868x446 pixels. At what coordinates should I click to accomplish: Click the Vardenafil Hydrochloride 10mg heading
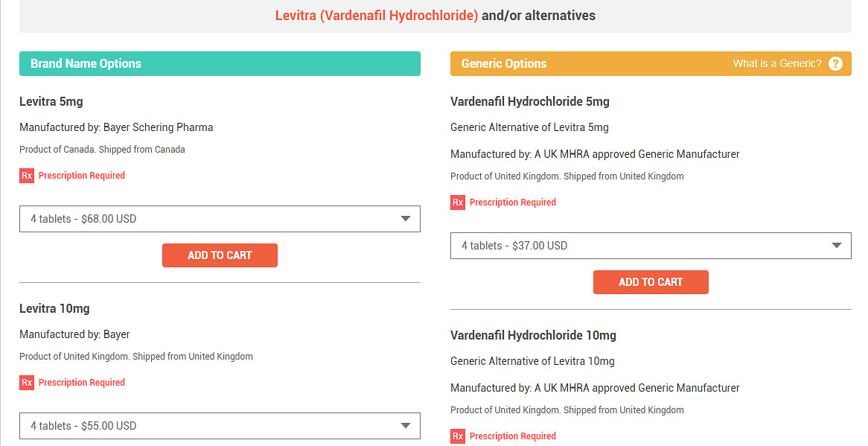(533, 335)
